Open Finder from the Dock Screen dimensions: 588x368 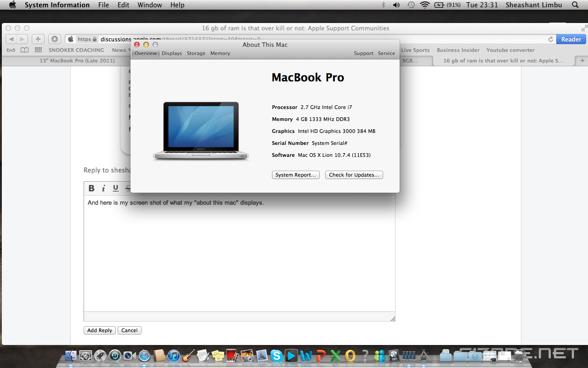point(71,356)
